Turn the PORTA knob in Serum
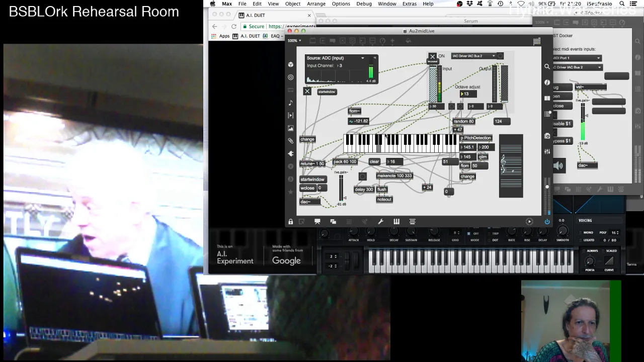Screen dimensions: 644x362 (590, 261)
